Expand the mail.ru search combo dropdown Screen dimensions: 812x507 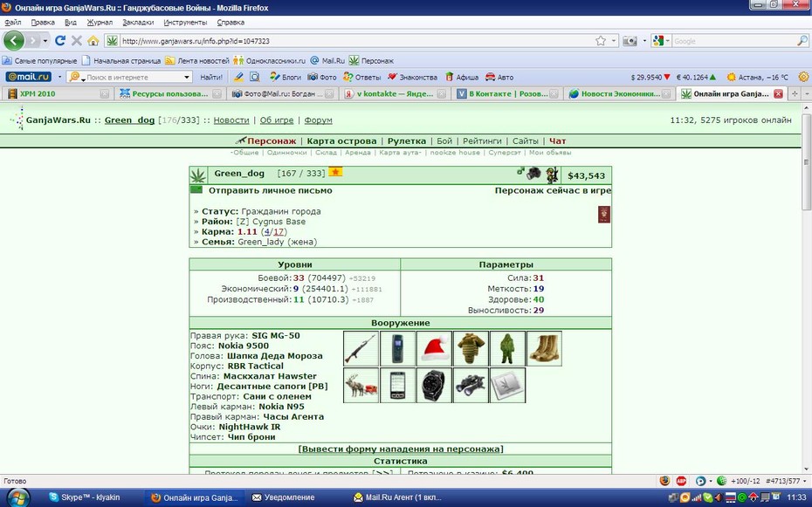tap(187, 77)
